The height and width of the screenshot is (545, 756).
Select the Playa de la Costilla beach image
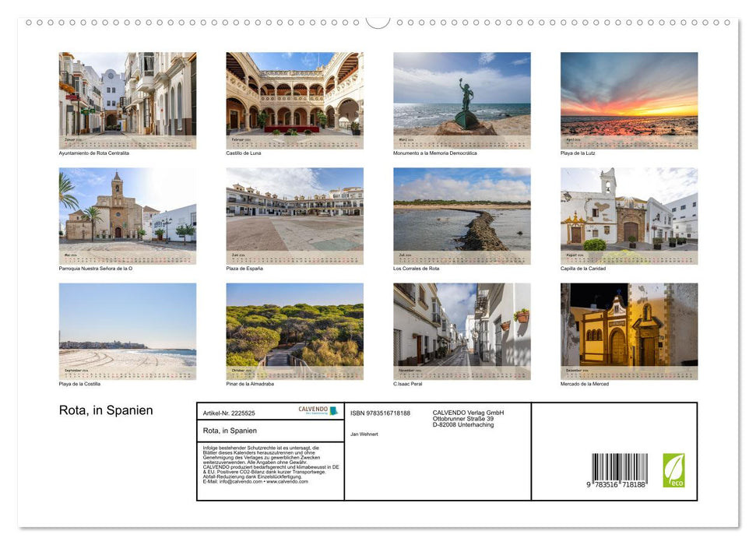[127, 328]
